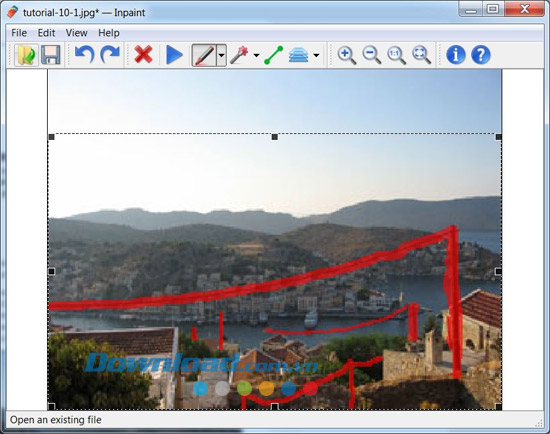Open an existing file with folder icon
This screenshot has width=550, height=434.
26,55
